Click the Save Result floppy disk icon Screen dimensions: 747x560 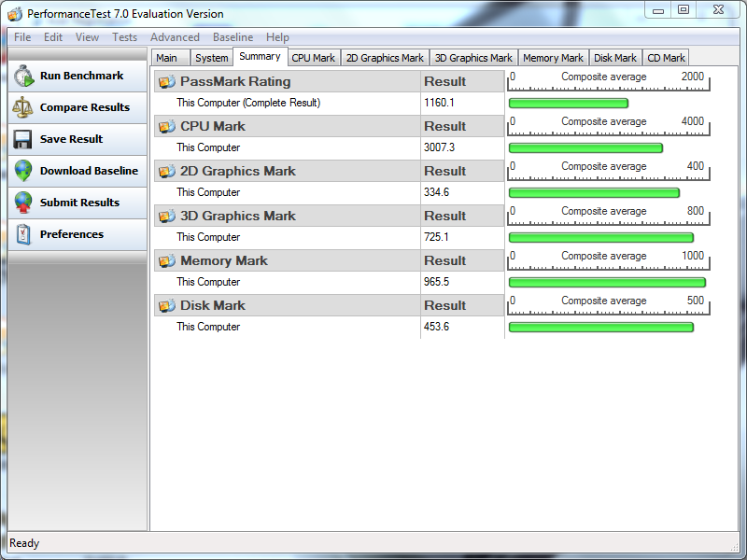[x=22, y=139]
